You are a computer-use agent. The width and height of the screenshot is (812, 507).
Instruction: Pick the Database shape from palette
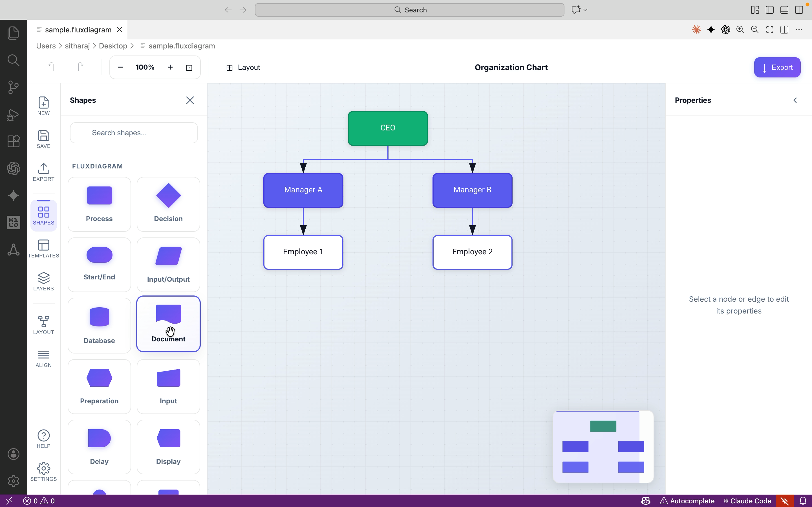(x=99, y=325)
